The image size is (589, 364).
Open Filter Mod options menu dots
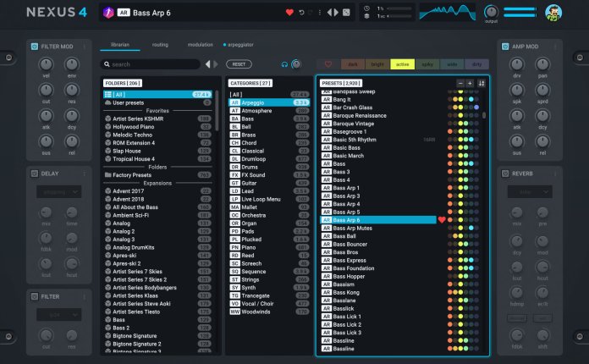(84, 46)
